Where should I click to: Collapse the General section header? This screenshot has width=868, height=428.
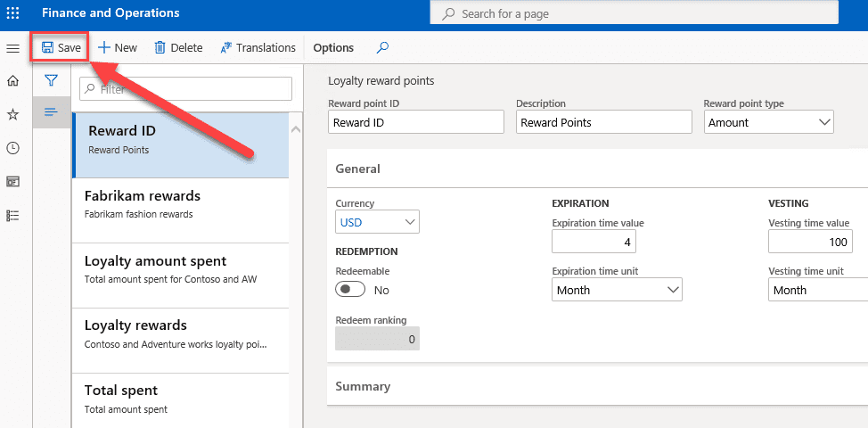pyautogui.click(x=597, y=169)
